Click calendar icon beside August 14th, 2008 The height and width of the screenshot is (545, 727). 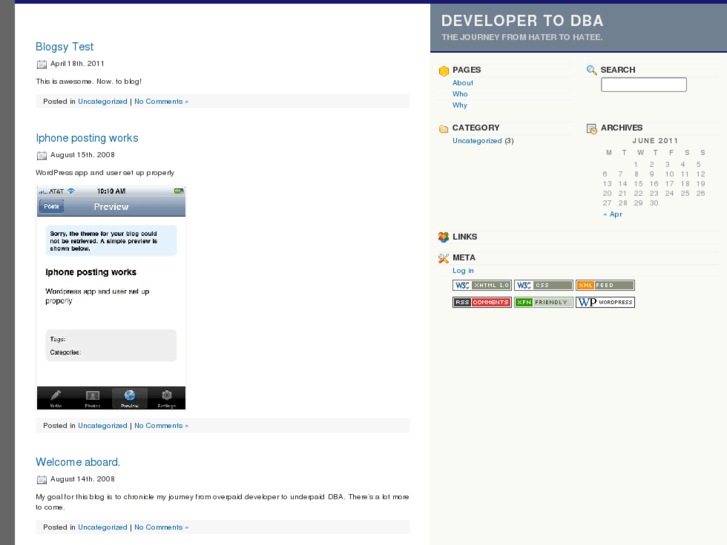pos(42,480)
